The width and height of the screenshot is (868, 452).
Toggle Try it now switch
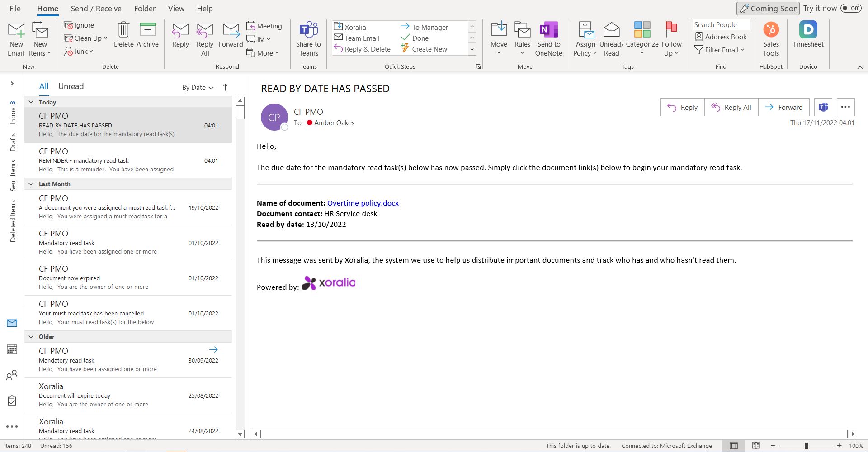[851, 8]
